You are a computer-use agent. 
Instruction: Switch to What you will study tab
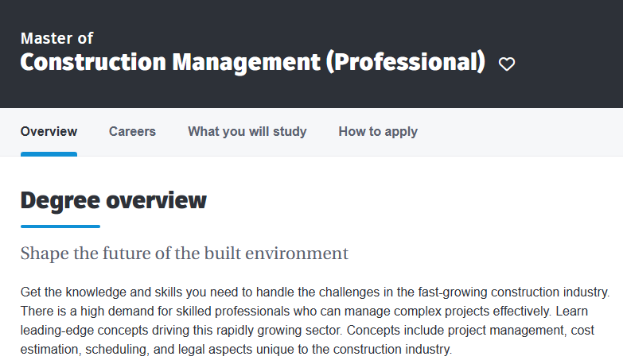pos(247,131)
